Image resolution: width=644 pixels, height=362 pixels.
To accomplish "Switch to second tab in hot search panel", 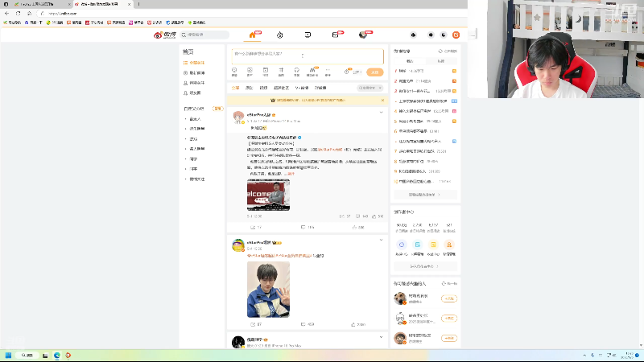I will [440, 61].
